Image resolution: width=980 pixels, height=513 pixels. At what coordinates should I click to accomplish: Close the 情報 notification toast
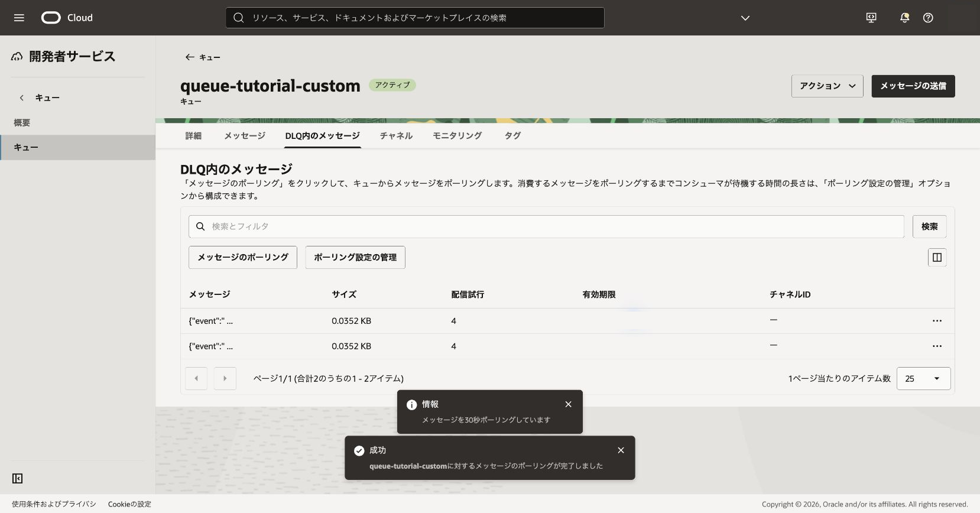(x=568, y=404)
